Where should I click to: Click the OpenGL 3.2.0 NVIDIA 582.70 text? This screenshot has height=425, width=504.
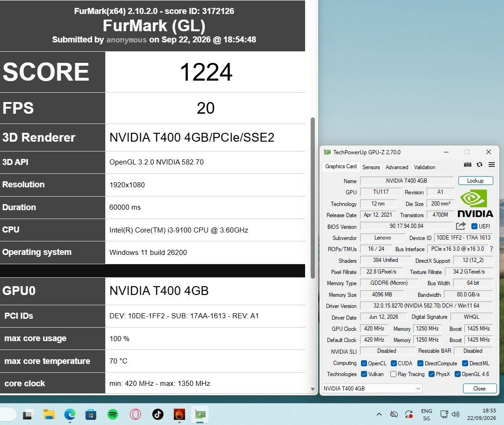coord(157,162)
